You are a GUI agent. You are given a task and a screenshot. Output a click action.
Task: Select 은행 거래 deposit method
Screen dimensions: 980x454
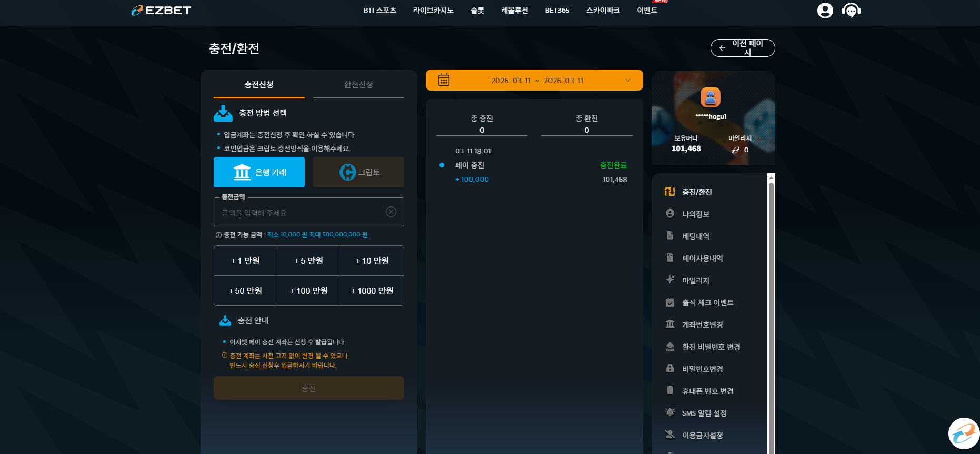259,172
